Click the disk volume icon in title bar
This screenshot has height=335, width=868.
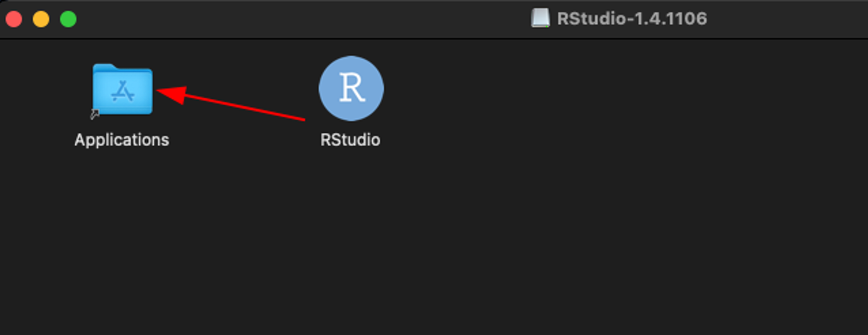(x=540, y=18)
